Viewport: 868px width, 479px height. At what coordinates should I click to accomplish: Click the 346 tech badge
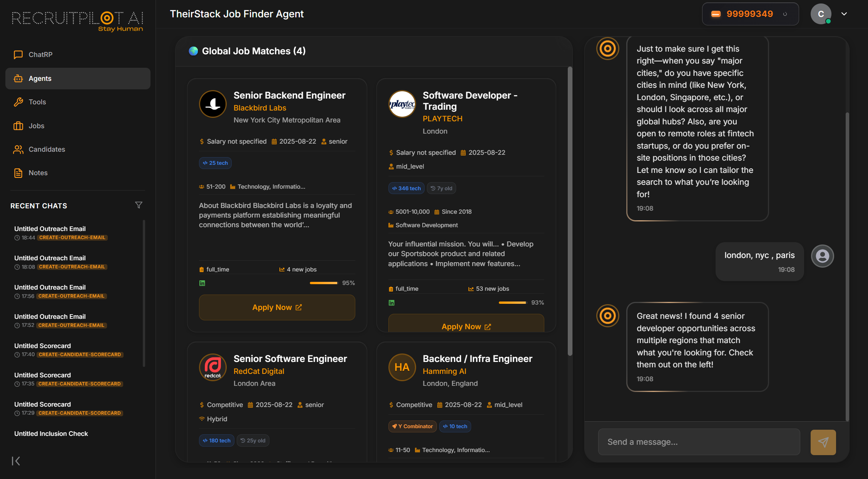(406, 188)
